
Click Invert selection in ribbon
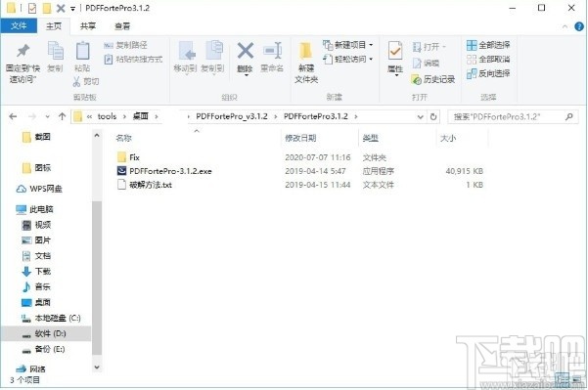(x=488, y=73)
